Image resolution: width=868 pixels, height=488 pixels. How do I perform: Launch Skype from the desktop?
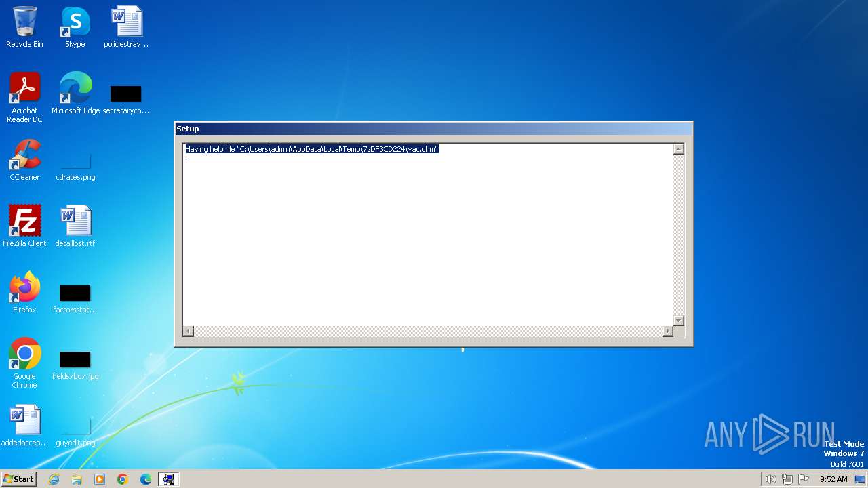click(75, 27)
